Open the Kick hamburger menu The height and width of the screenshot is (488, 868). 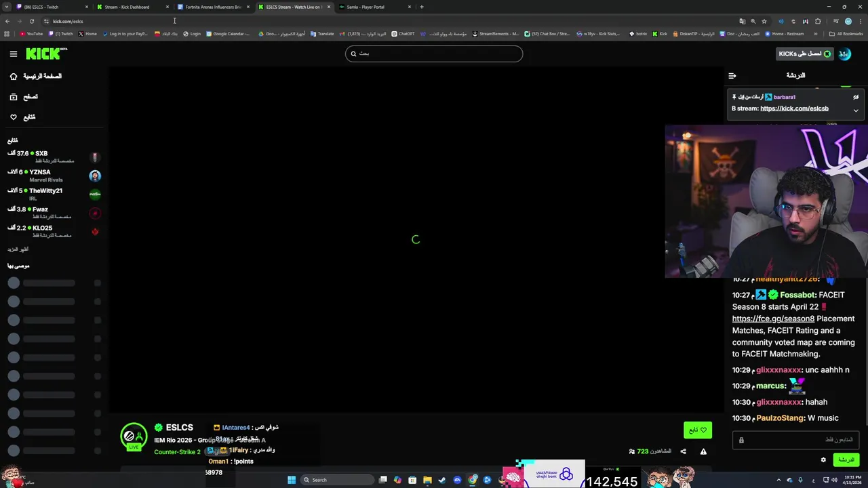(x=13, y=54)
